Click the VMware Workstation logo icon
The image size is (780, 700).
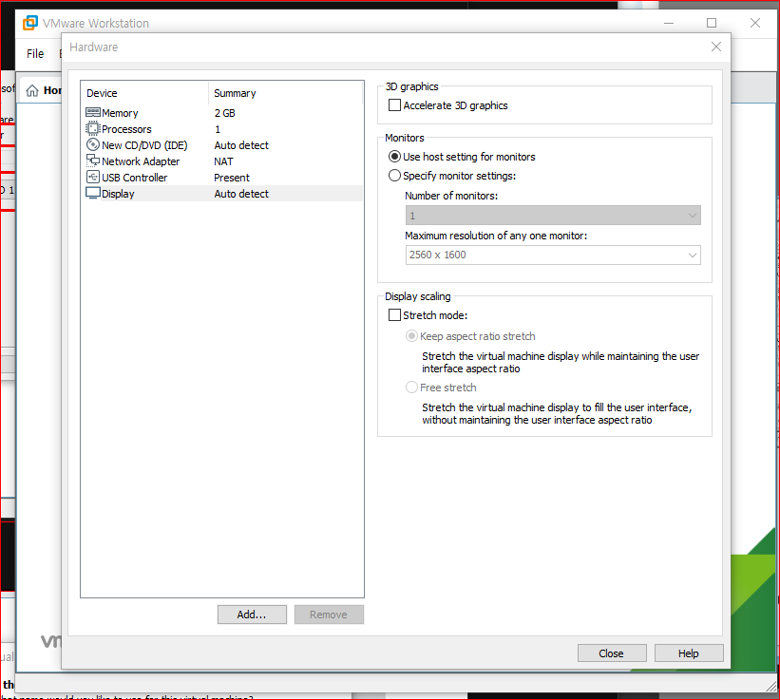pyautogui.click(x=30, y=23)
